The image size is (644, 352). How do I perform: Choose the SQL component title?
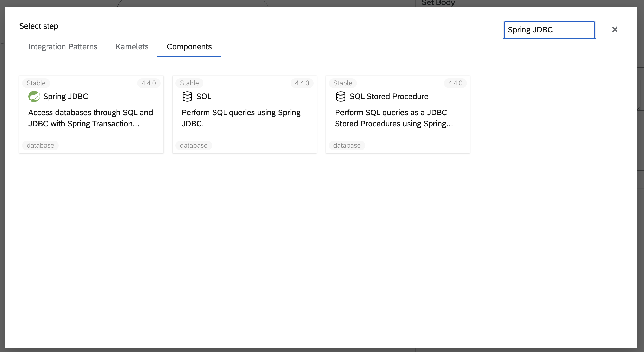point(204,96)
